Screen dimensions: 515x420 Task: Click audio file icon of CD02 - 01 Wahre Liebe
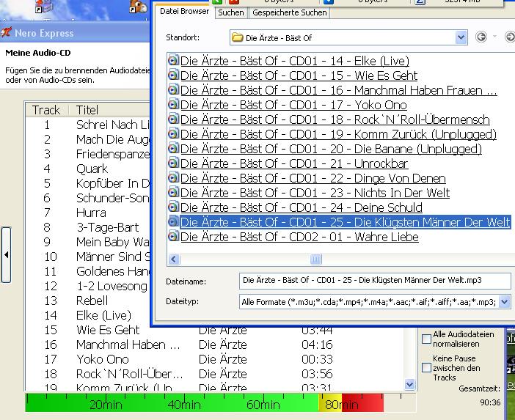tap(173, 236)
